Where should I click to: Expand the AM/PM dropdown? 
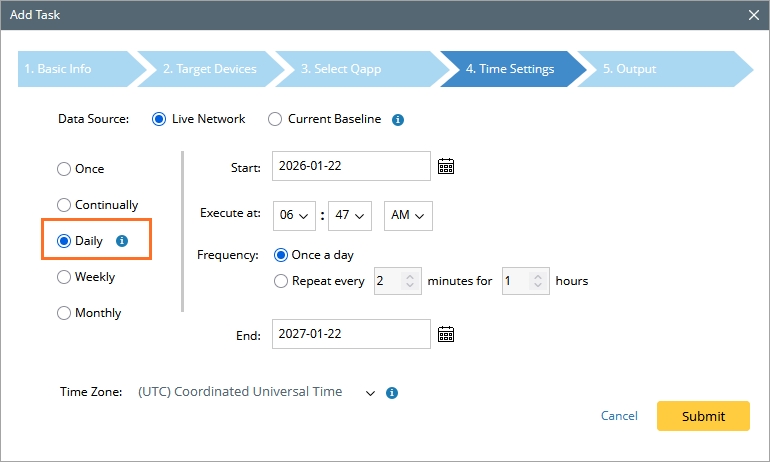pyautogui.click(x=408, y=215)
